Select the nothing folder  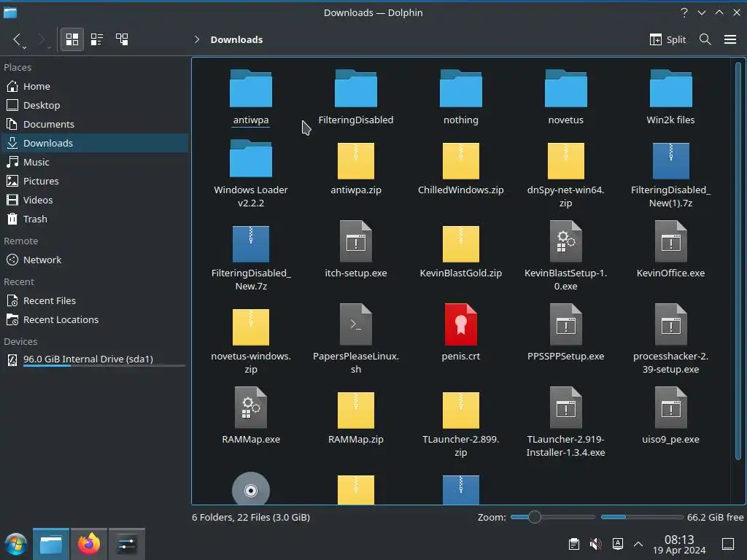461,98
